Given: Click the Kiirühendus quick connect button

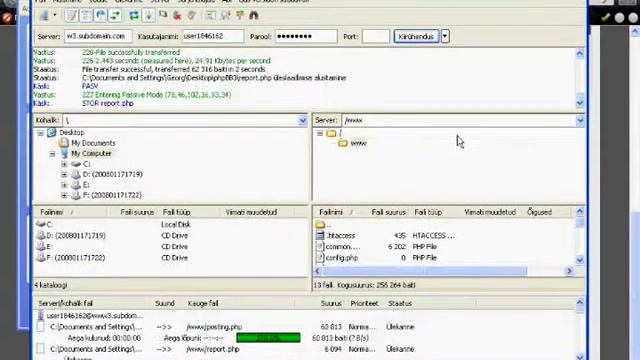Looking at the screenshot, I should (416, 36).
